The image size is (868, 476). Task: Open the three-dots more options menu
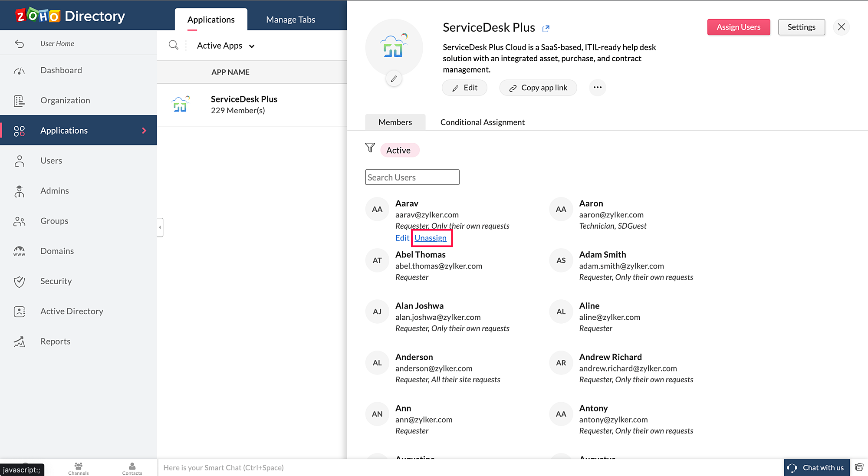coord(597,88)
